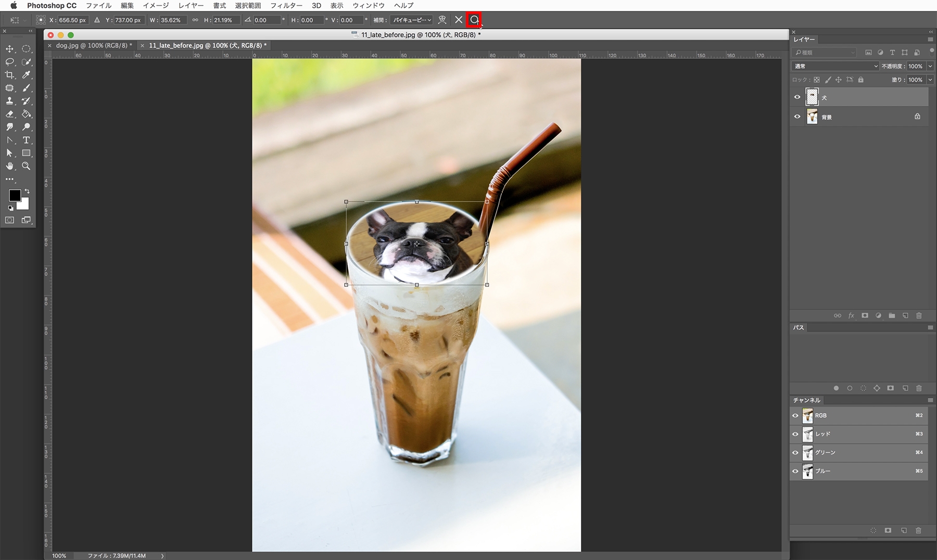Filter for type layers
The width and height of the screenshot is (937, 560).
(x=892, y=52)
